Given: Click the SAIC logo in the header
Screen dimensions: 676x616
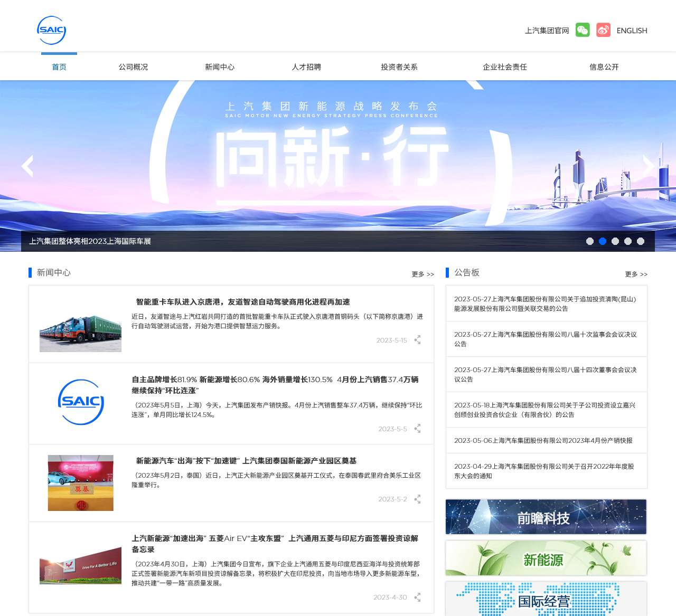Looking at the screenshot, I should tap(52, 30).
